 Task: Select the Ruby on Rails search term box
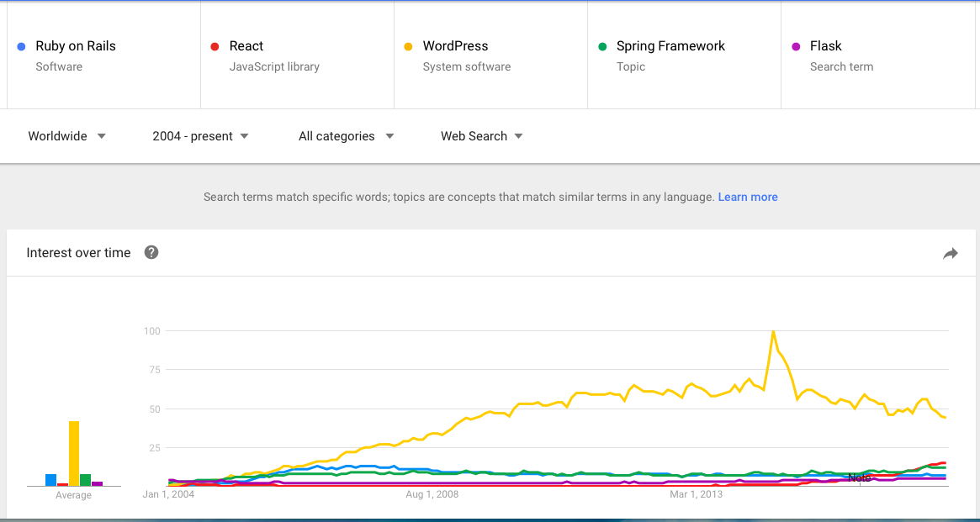coord(103,55)
